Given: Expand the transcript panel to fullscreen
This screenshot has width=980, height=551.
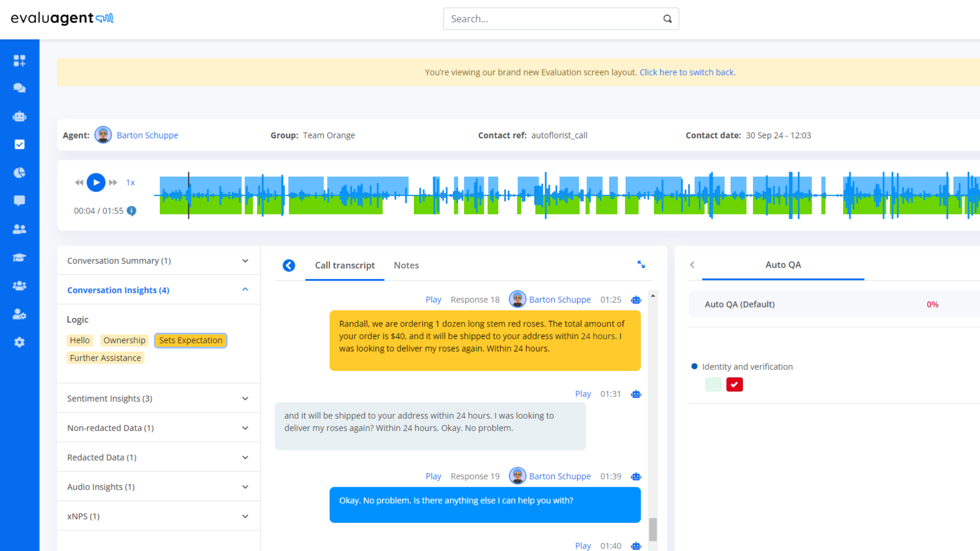Looking at the screenshot, I should pyautogui.click(x=641, y=264).
